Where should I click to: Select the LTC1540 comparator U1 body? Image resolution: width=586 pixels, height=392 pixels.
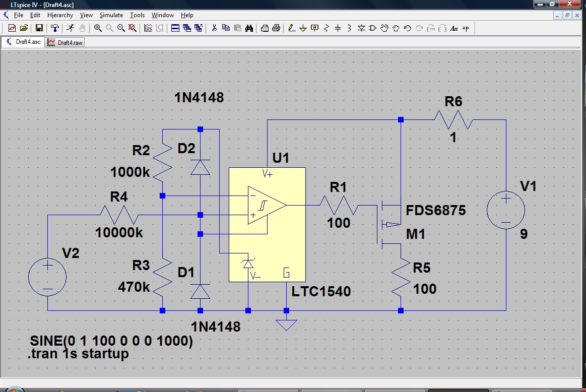click(x=267, y=225)
